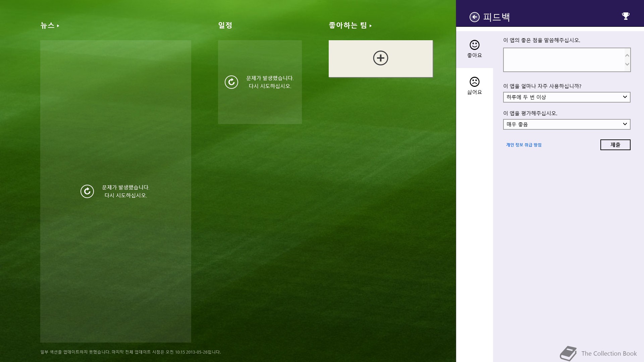Retry loading the 뉴스 section

(87, 191)
